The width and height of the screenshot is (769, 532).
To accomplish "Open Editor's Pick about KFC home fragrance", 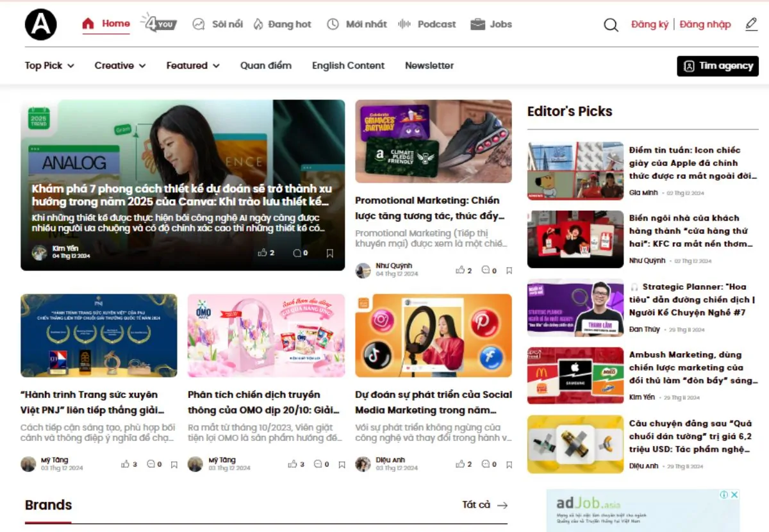I will click(691, 231).
